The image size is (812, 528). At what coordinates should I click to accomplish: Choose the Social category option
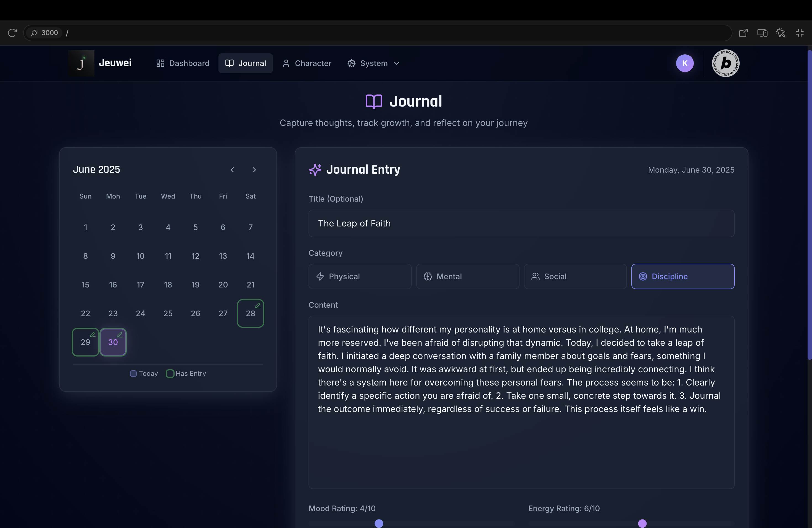point(575,276)
